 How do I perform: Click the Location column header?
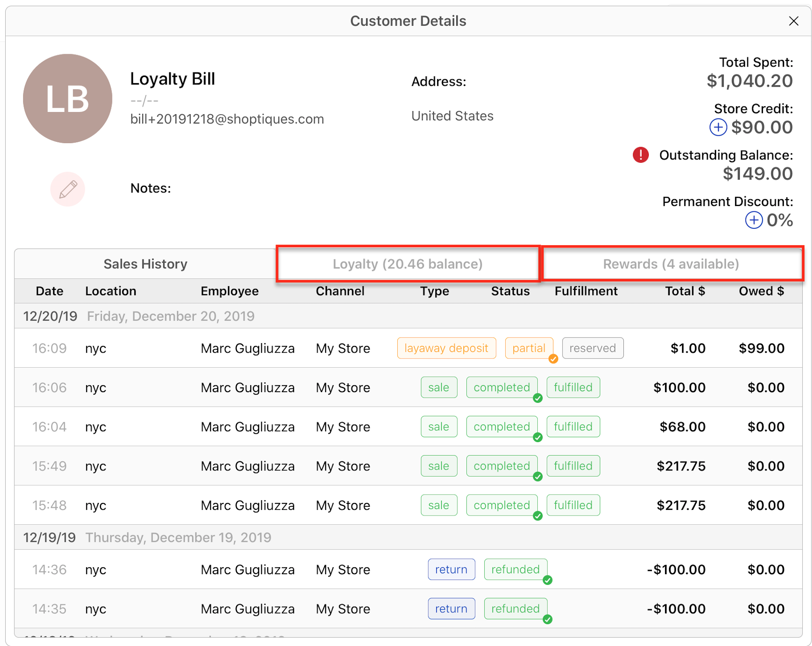pos(111,291)
